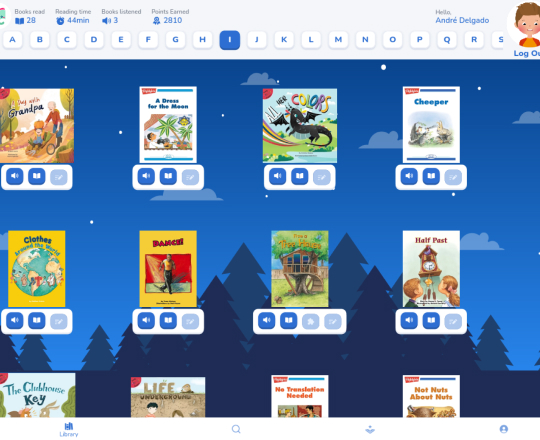Choose level J filter

tap(257, 40)
